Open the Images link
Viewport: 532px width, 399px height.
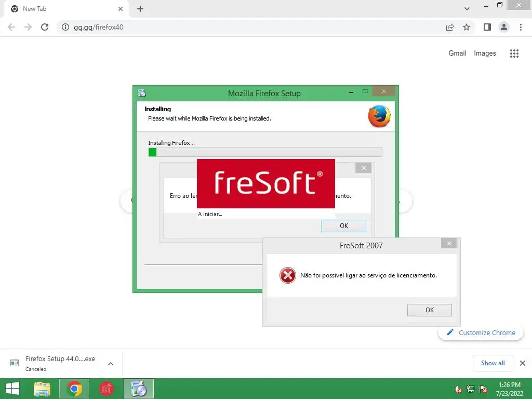[x=485, y=54]
